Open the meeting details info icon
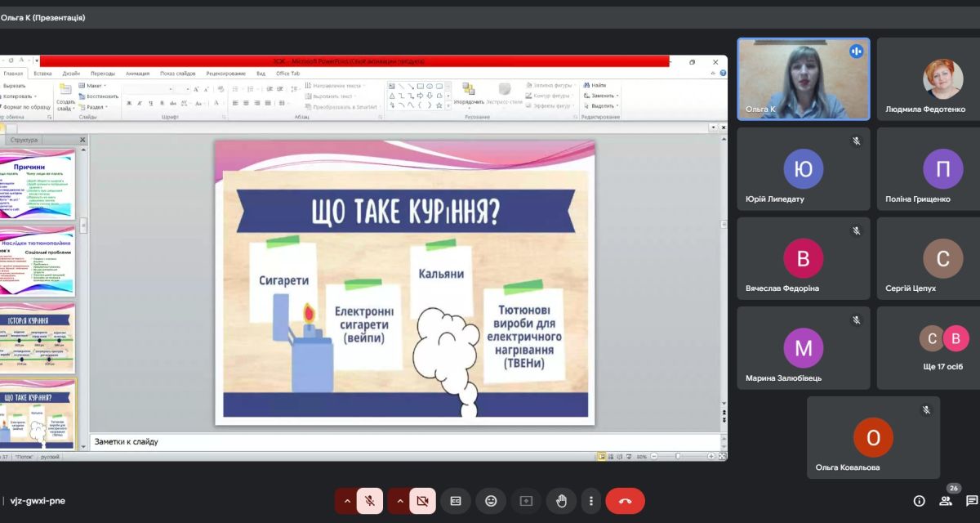The height and width of the screenshot is (523, 980). 919,501
